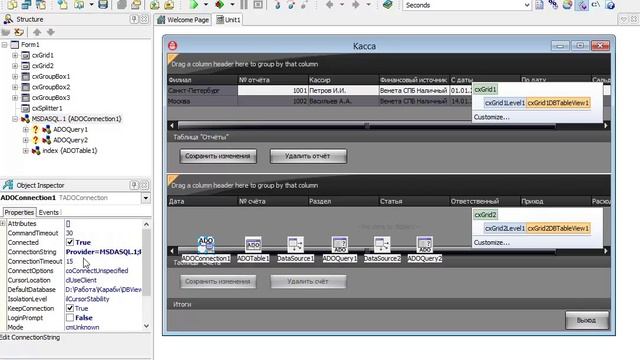
Task: Enable the LoginPrompt property checkbox
Action: pyautogui.click(x=70, y=318)
